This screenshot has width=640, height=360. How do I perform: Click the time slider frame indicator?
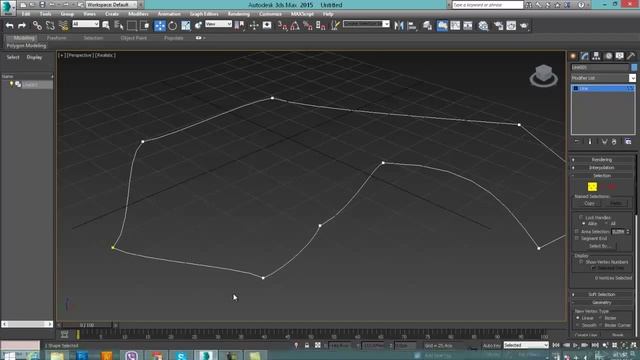(x=87, y=325)
